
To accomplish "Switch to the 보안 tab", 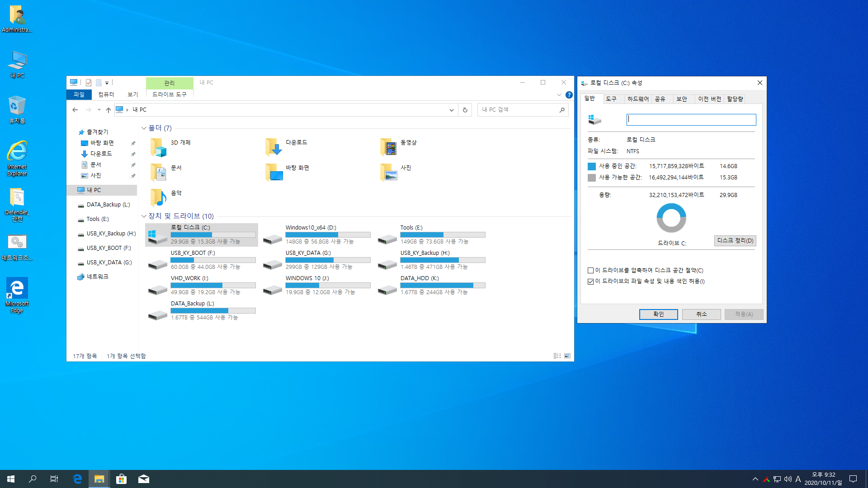I will pyautogui.click(x=681, y=99).
